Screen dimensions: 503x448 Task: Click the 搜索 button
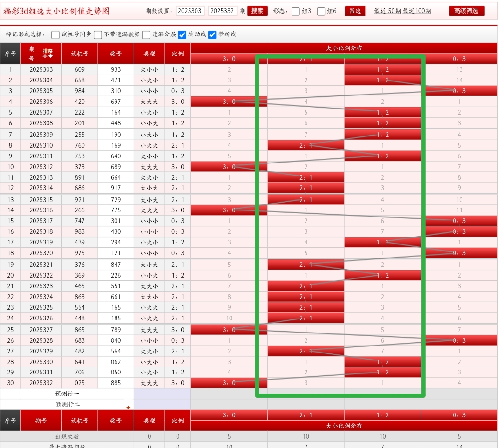pos(257,11)
